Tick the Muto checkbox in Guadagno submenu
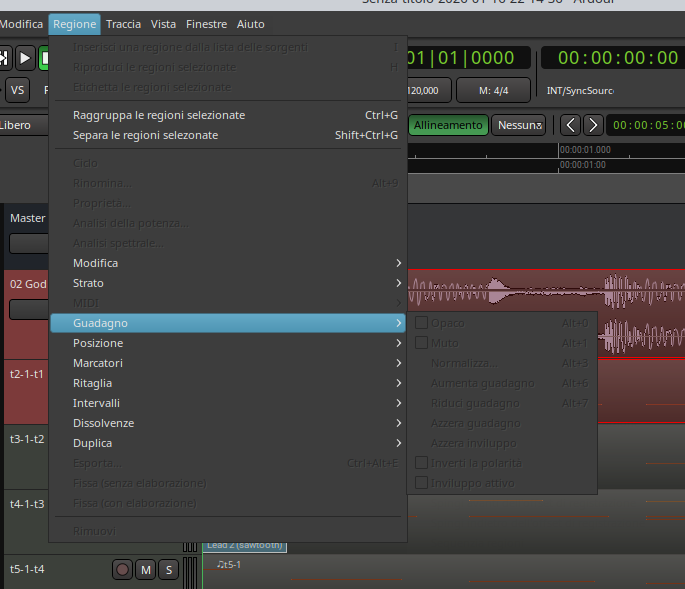This screenshot has height=589, width=685. point(422,343)
